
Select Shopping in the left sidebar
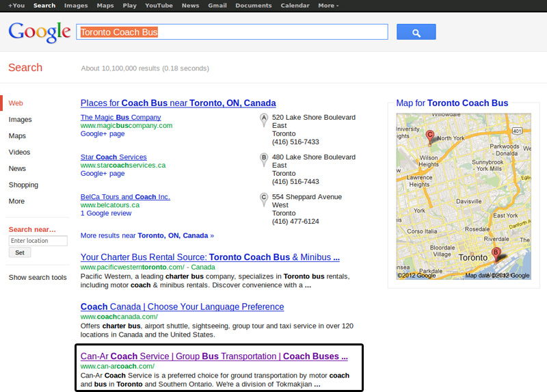pyautogui.click(x=23, y=185)
